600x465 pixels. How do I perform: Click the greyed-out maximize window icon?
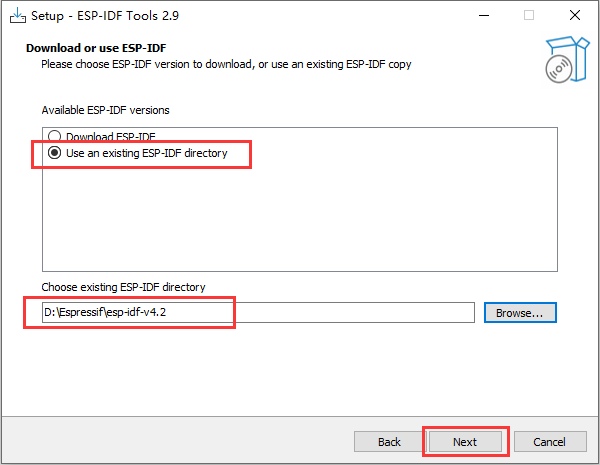click(x=529, y=15)
